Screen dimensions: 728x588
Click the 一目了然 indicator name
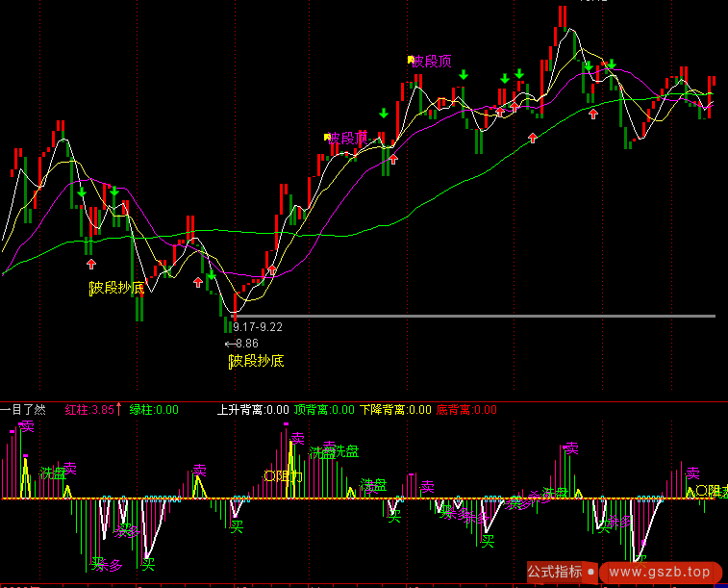[24, 410]
